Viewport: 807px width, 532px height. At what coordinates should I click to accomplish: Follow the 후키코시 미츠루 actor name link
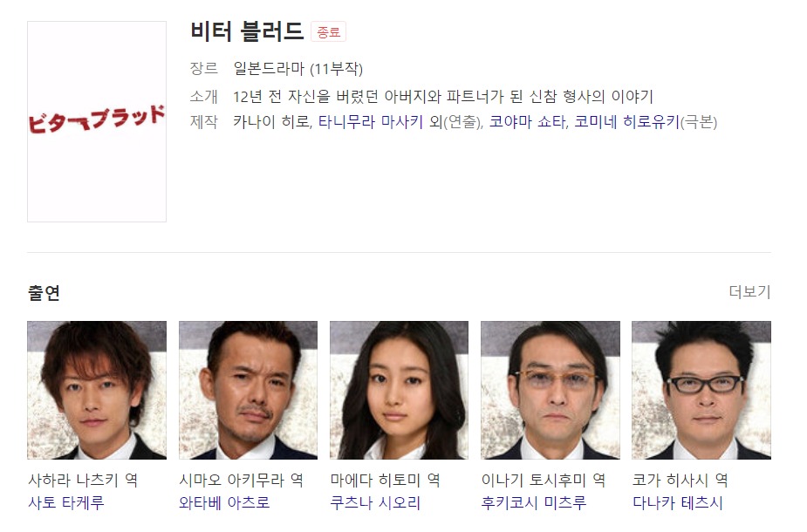click(x=534, y=502)
